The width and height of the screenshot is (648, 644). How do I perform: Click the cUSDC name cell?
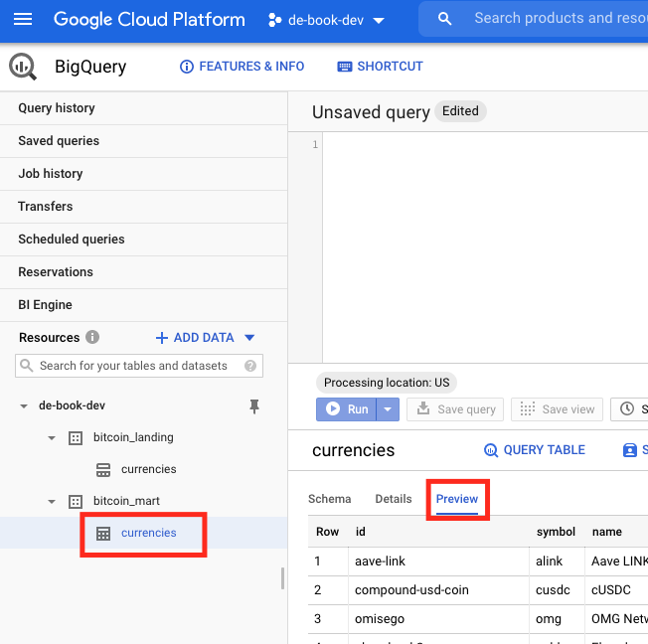616,590
